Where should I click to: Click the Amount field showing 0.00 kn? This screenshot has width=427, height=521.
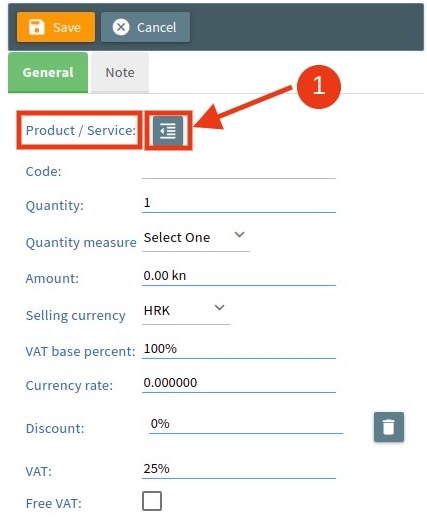239,276
